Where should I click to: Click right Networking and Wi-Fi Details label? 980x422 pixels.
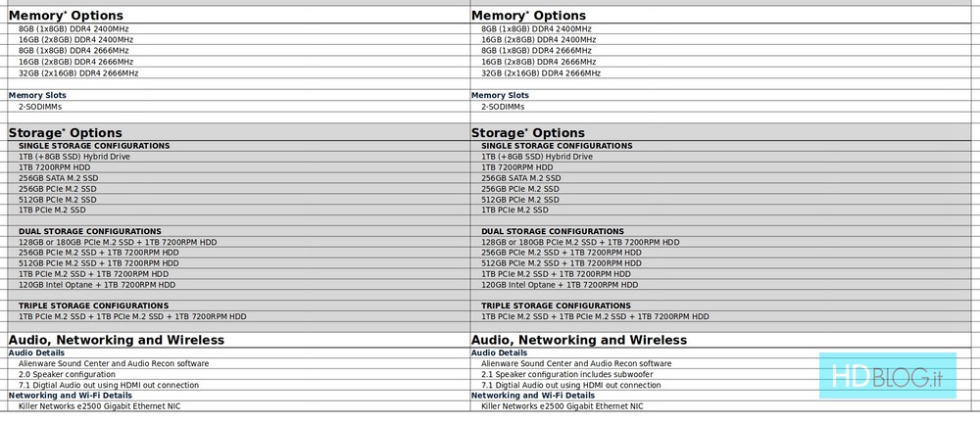click(533, 396)
